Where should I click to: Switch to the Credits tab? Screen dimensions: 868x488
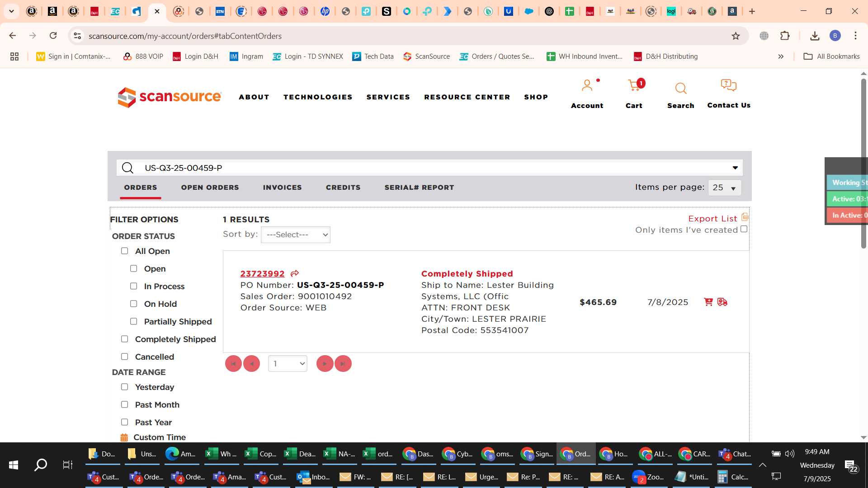[x=343, y=188]
